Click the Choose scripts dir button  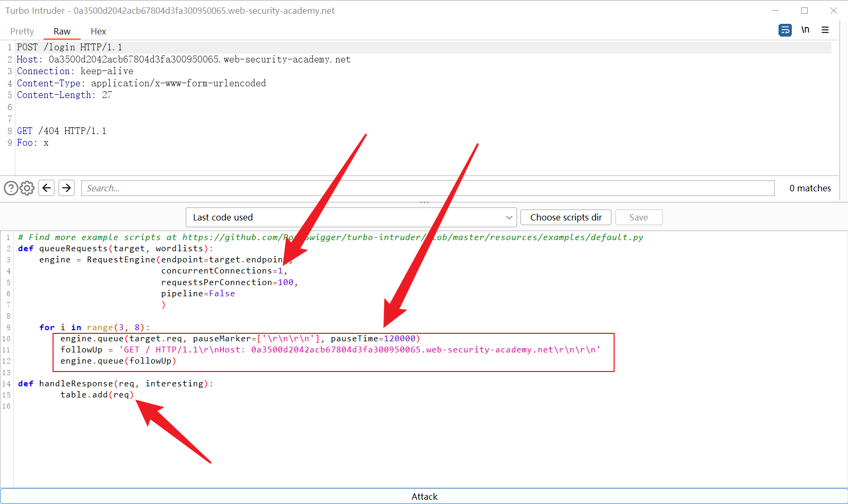[565, 217]
